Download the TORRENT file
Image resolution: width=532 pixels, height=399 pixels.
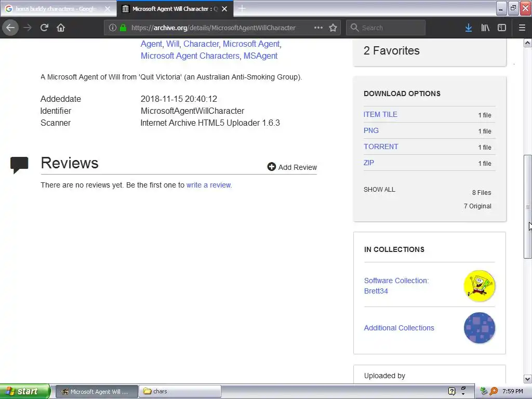[x=381, y=147]
